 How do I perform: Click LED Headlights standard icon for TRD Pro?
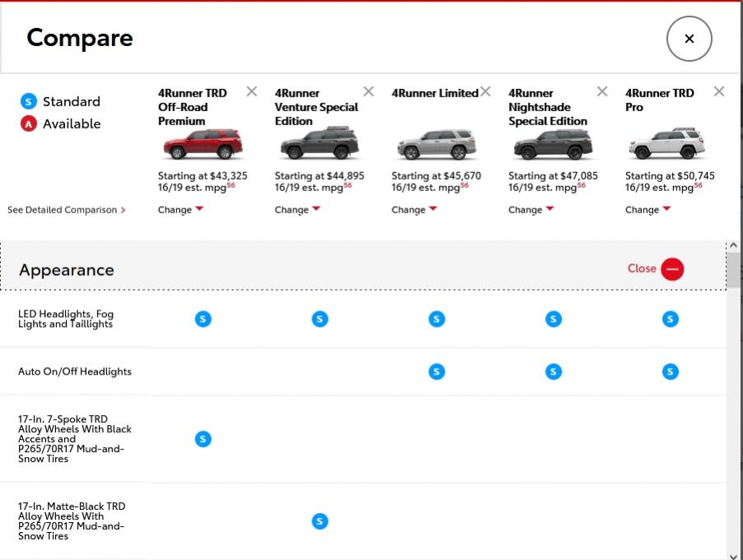tap(670, 319)
